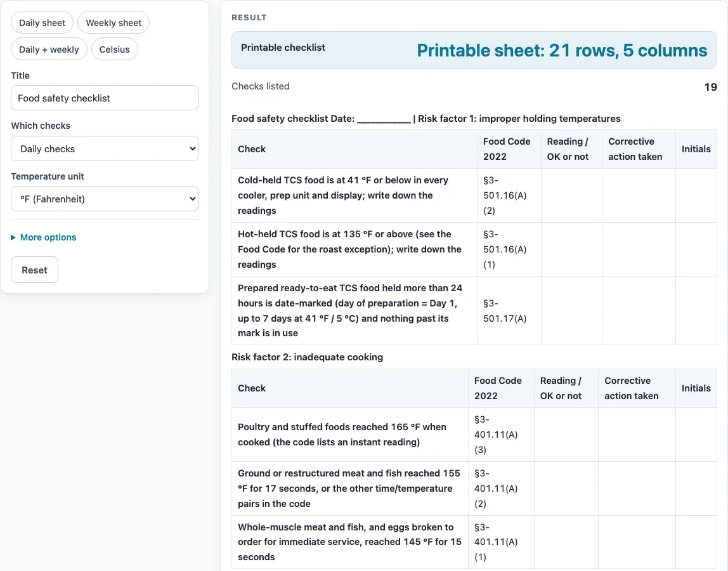This screenshot has height=571, width=728.
Task: Click the 'Printable checklist' label
Action: (283, 48)
